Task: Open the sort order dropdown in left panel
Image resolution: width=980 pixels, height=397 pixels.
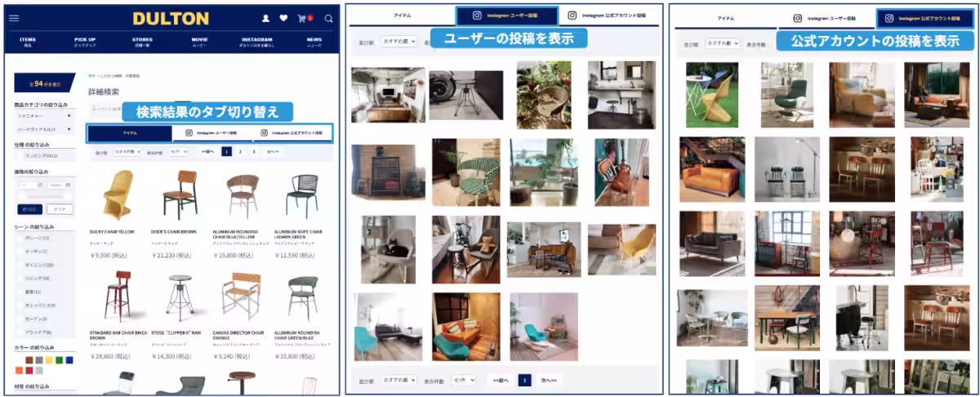Action: pos(127,152)
